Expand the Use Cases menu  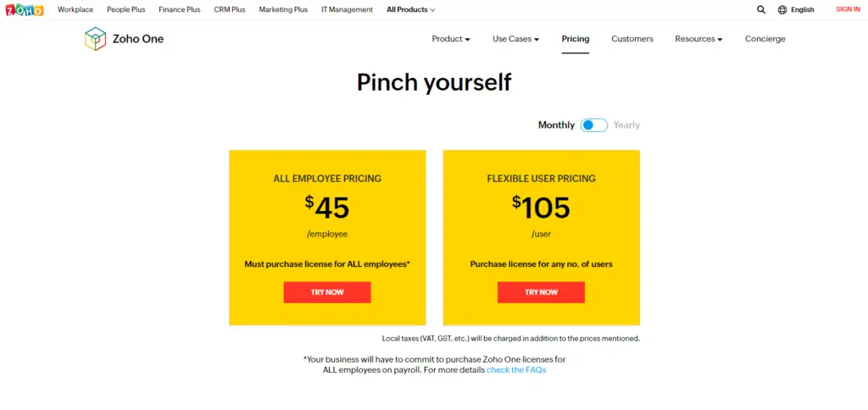point(516,39)
